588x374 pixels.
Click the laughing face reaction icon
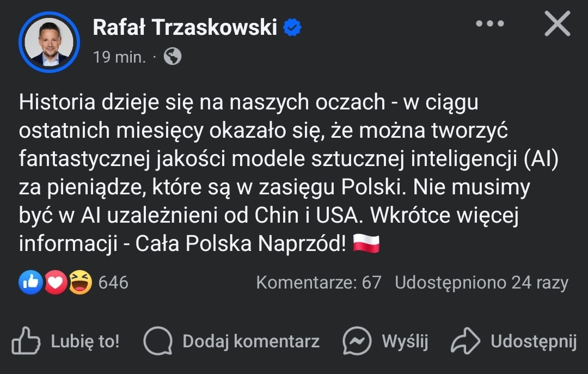coord(79,283)
